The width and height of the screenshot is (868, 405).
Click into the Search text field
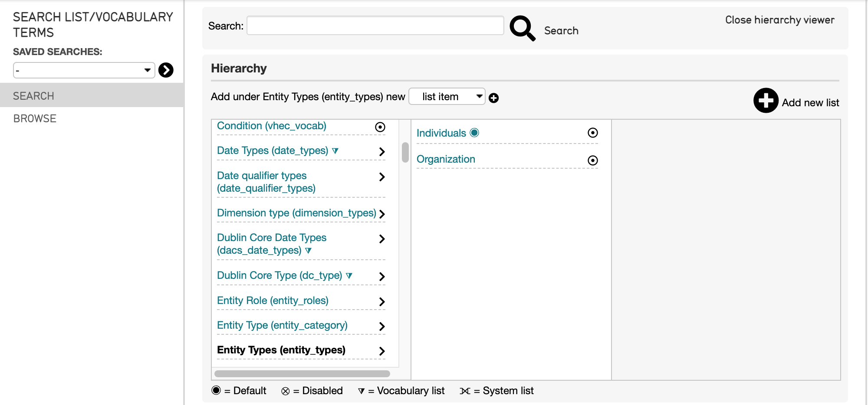pos(375,26)
